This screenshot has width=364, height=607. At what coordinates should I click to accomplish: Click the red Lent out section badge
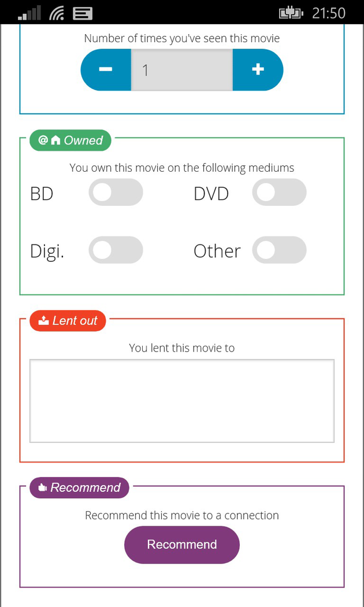68,321
